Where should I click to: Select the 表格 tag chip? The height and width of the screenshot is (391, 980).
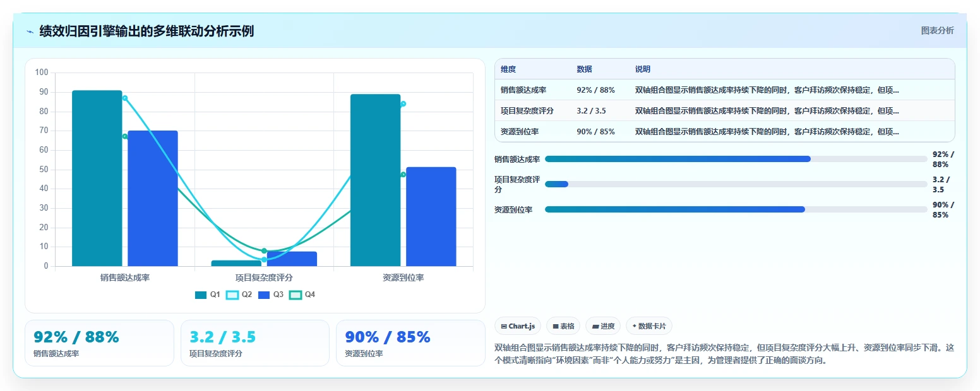[563, 326]
